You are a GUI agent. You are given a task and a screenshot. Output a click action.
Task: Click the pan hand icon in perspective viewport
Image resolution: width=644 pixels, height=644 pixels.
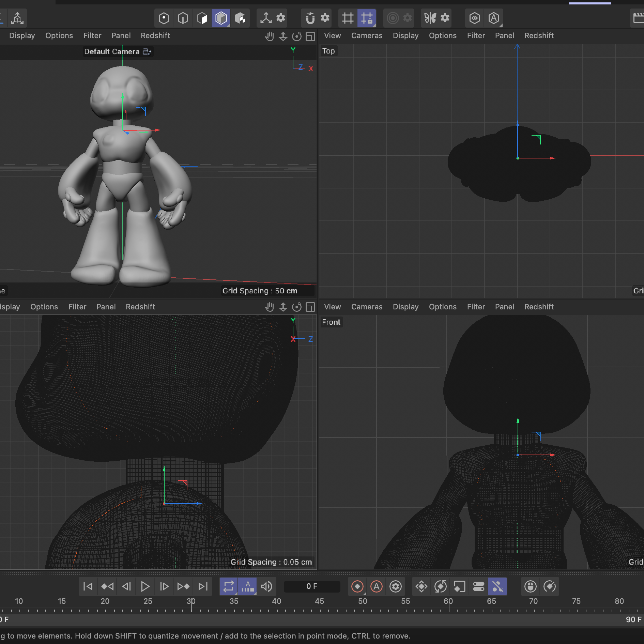pos(269,36)
